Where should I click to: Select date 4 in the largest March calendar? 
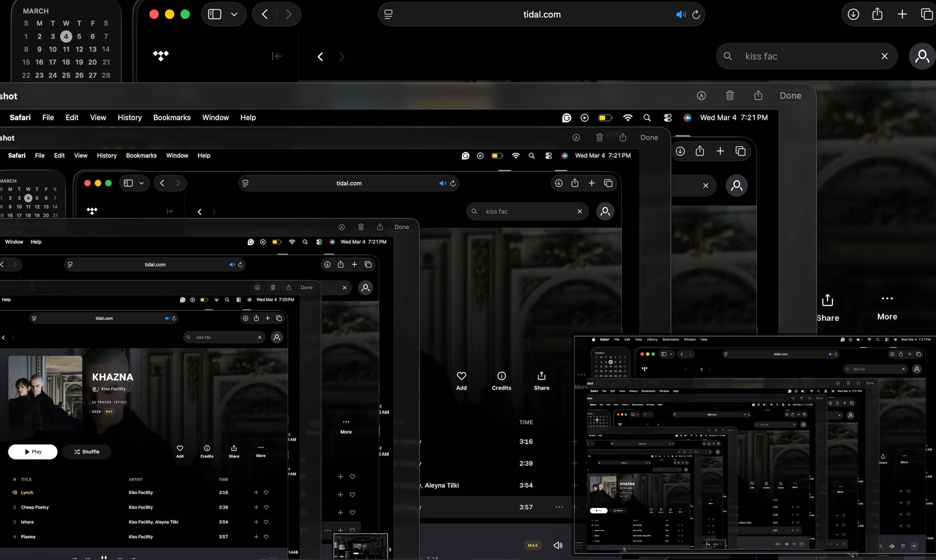66,36
